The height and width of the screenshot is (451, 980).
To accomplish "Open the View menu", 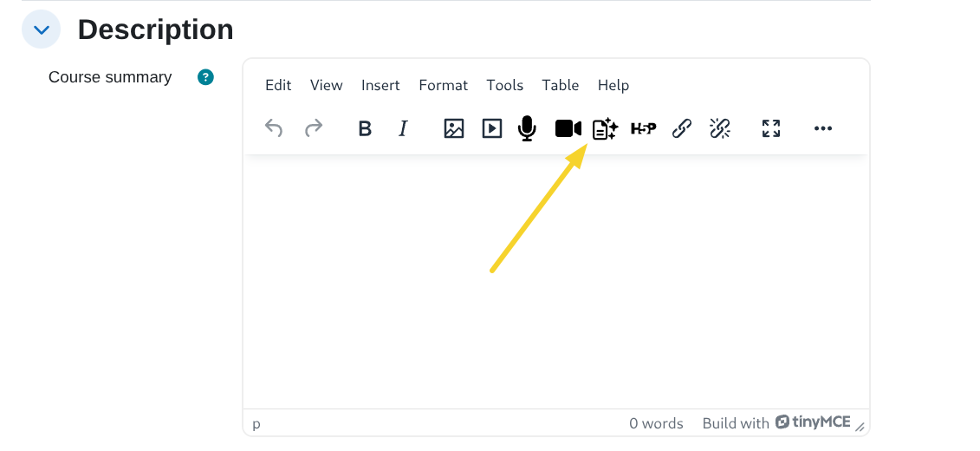I will click(327, 85).
